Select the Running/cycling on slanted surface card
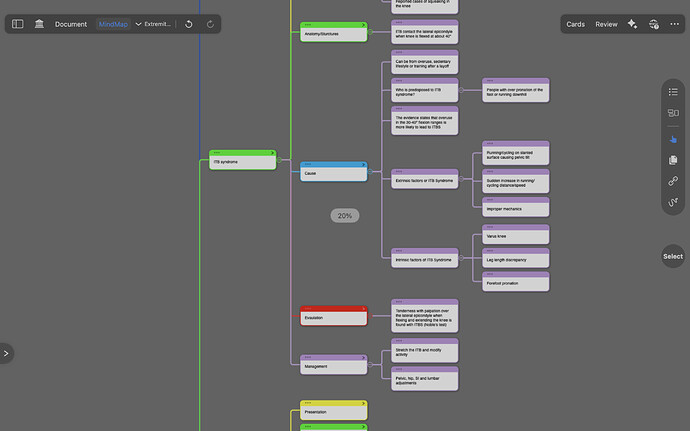Image resolution: width=690 pixels, height=431 pixels. pyautogui.click(x=516, y=153)
